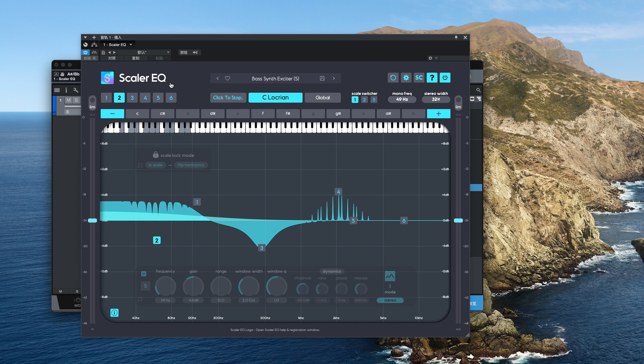Click the input gain fader handle
The height and width of the screenshot is (364, 644).
(x=92, y=221)
